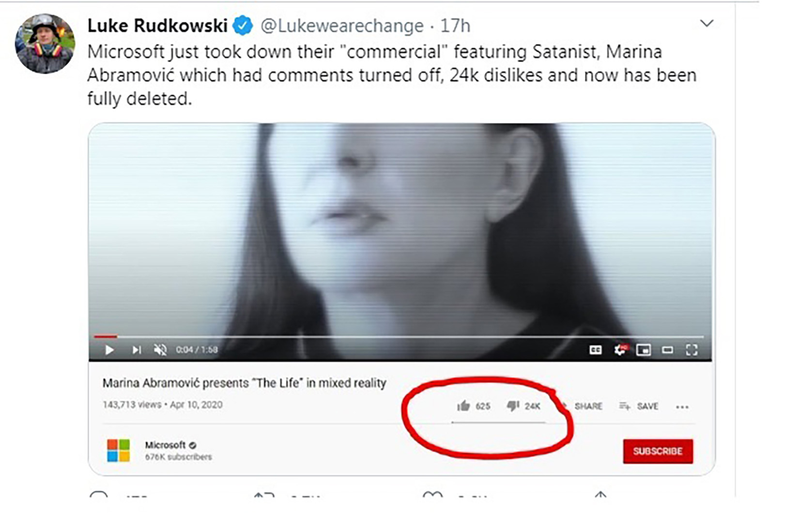Enter fullscreen mode
The image size is (799, 532).
point(691,350)
